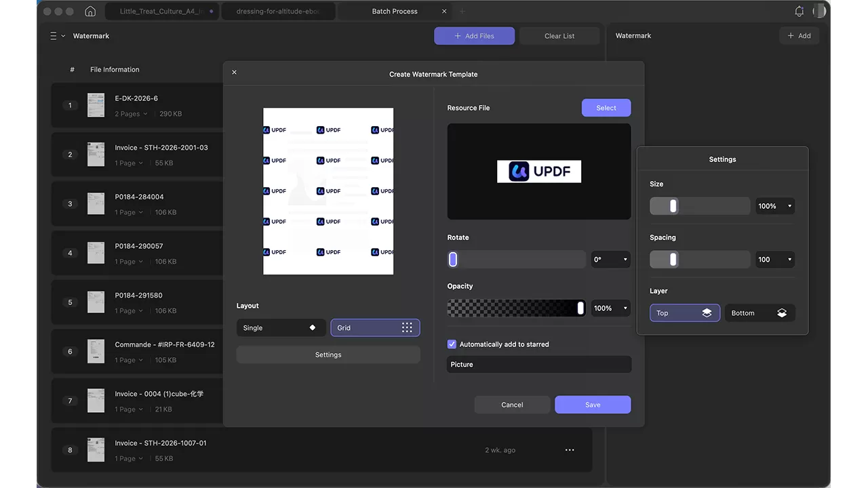Click the Bottom layer stack icon
The width and height of the screenshot is (868, 488).
pos(782,313)
